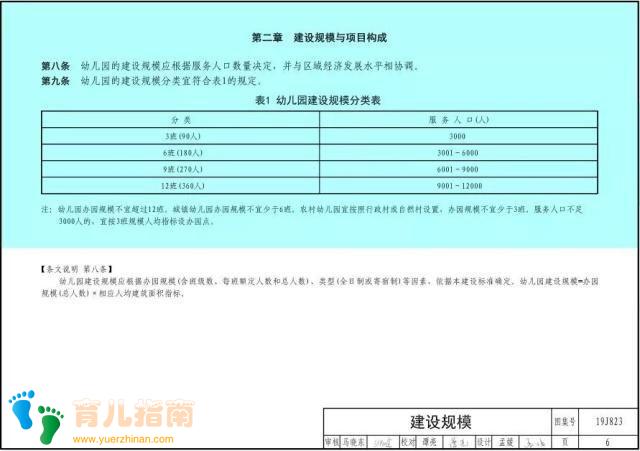Click the blue footprint logo icon
640x451 pixels.
tap(21, 408)
